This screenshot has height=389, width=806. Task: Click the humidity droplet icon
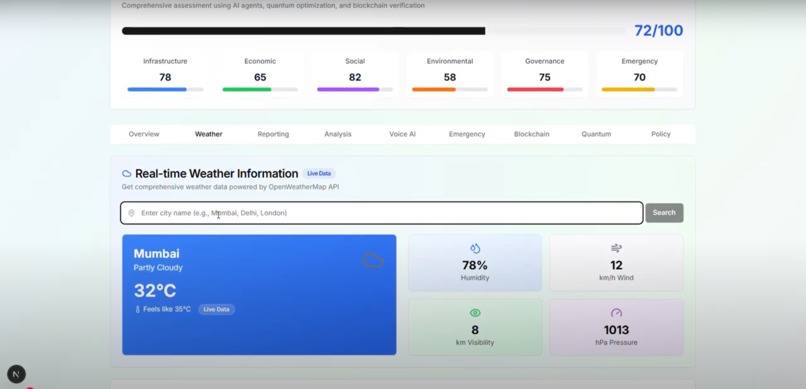(x=475, y=249)
